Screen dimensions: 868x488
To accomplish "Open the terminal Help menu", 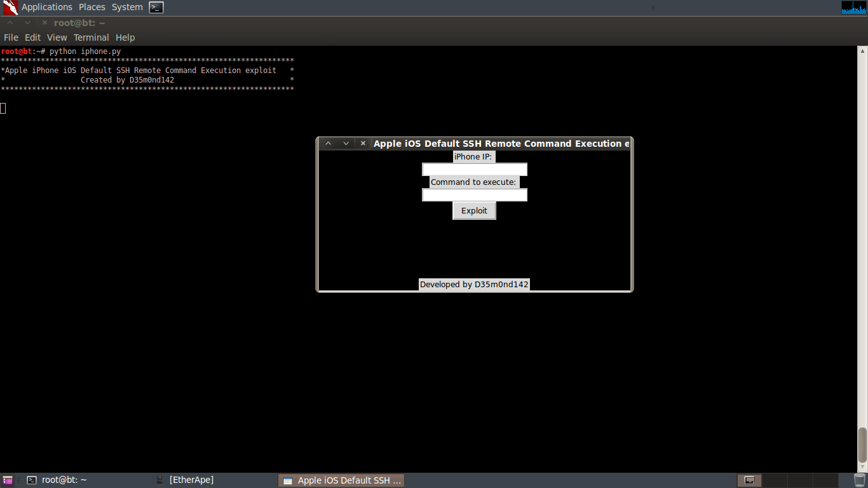I will pyautogui.click(x=125, y=37).
